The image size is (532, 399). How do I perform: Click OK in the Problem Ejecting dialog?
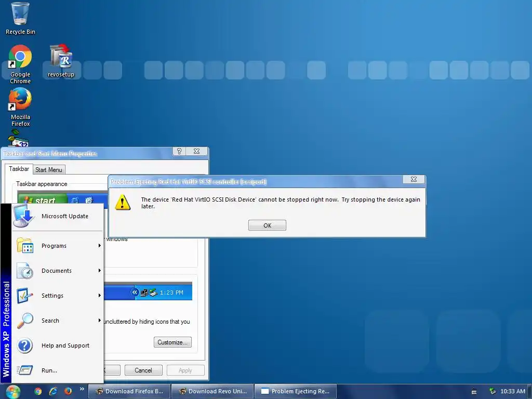point(267,225)
